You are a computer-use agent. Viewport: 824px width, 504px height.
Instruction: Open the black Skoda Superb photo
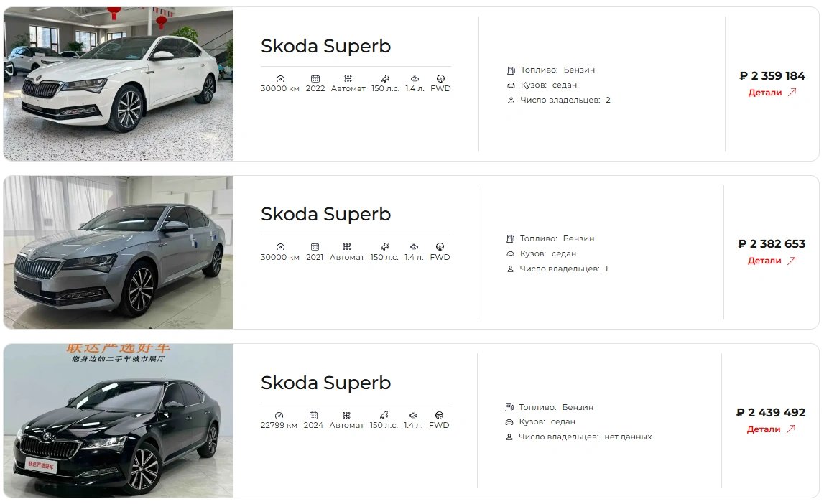(x=119, y=421)
